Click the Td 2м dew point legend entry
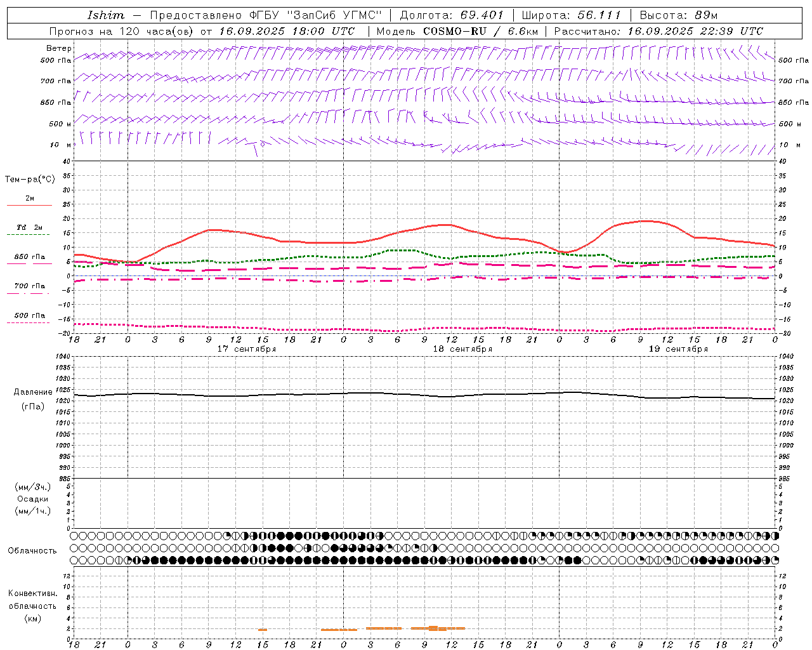Viewport: 812px width, 650px height. [x=29, y=227]
